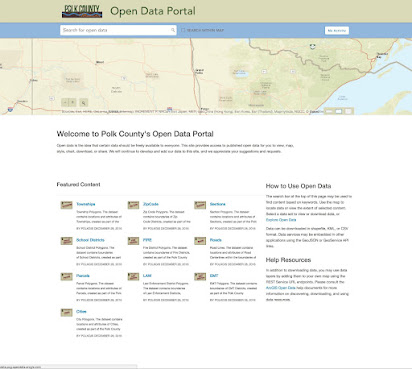Enable the Search Within Map checkbox
Viewport: 412px width, 369px height.
pos(183,30)
